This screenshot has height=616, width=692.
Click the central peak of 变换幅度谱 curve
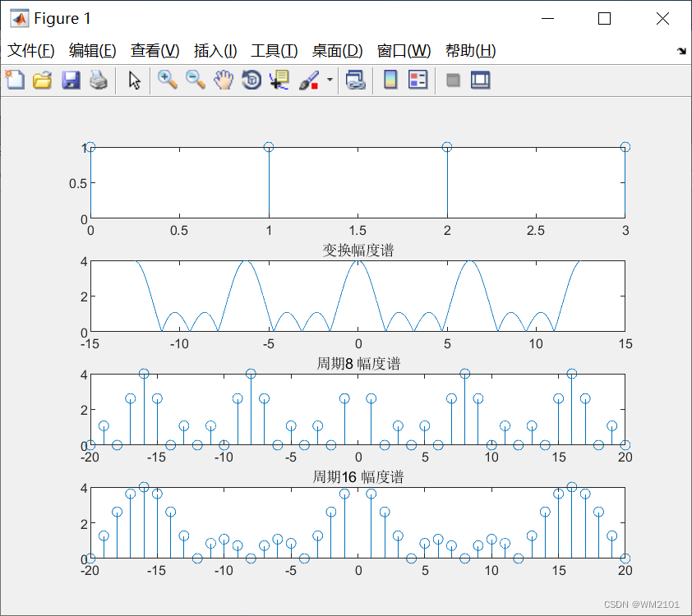coord(358,261)
